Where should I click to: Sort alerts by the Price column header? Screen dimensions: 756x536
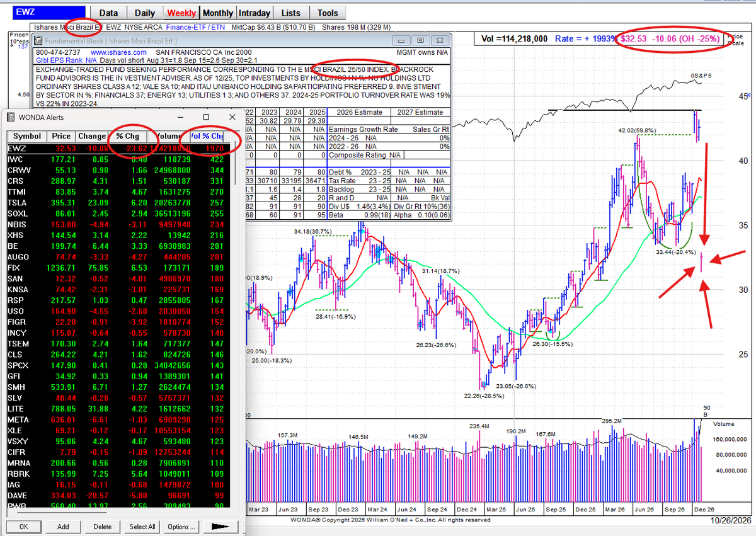(62, 137)
